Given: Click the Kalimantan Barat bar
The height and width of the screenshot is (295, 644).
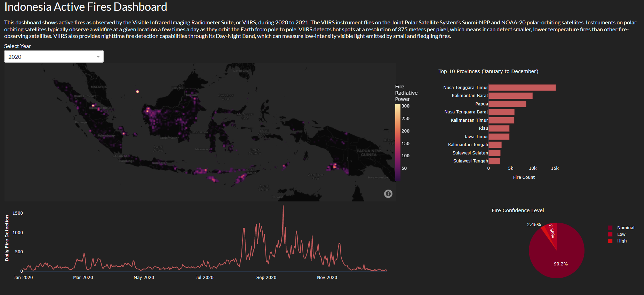Looking at the screenshot, I should [x=510, y=96].
